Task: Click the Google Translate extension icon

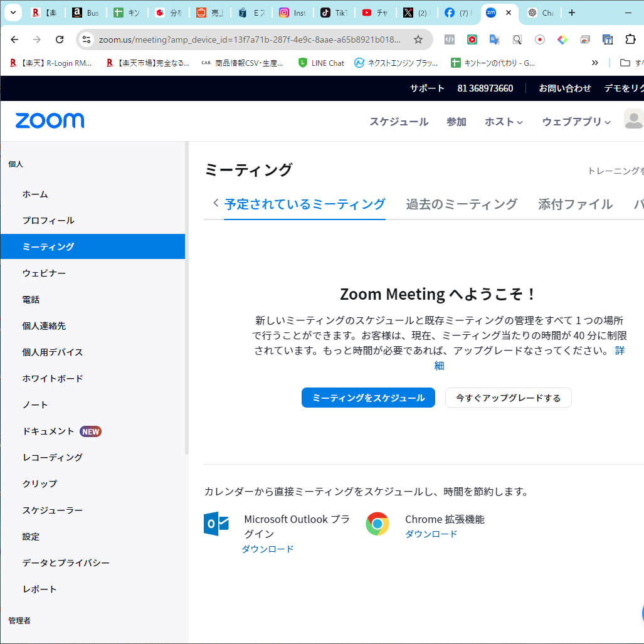Action: [495, 40]
